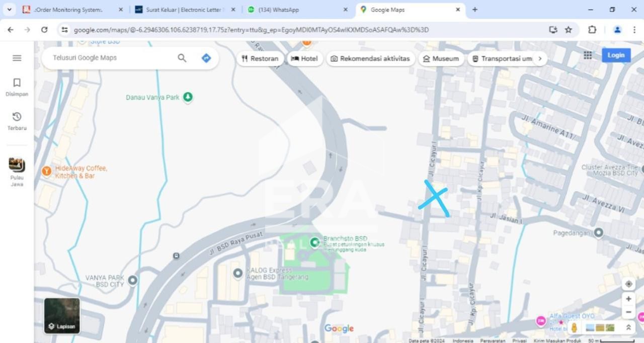The height and width of the screenshot is (343, 644).
Task: Open the Google Maps hamburger menu
Action: click(17, 58)
